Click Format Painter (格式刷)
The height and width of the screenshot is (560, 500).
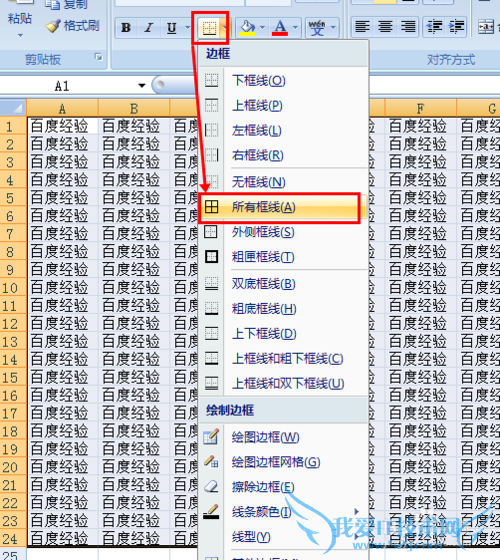(x=72, y=26)
